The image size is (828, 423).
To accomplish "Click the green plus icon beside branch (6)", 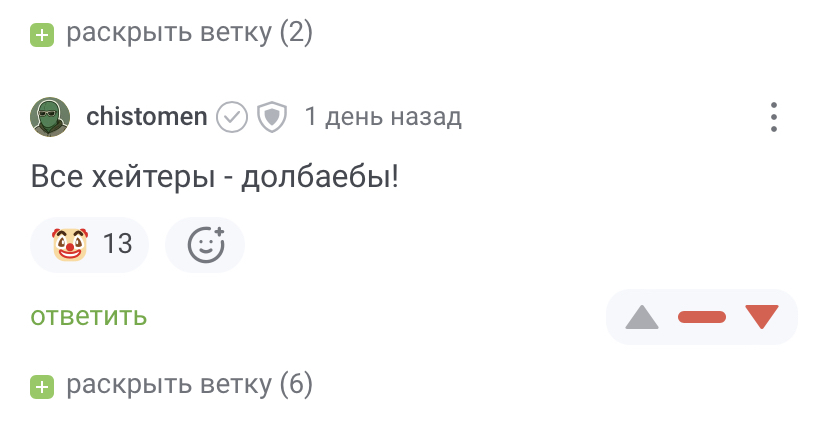I will tap(41, 385).
